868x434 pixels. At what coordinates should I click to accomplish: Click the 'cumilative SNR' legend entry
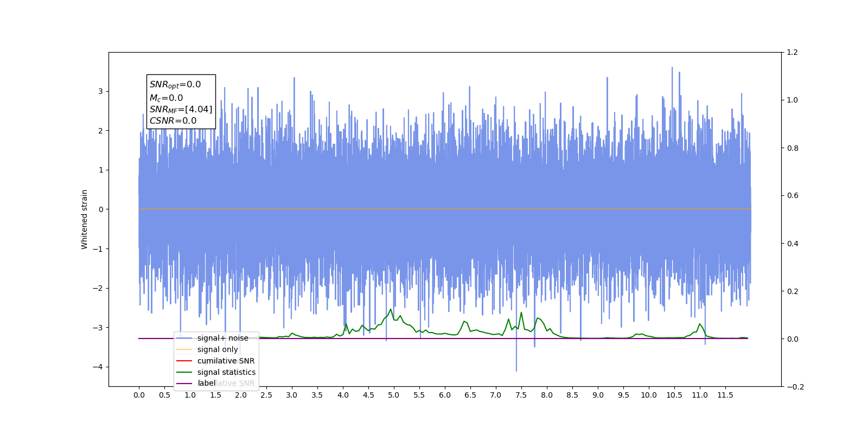pyautogui.click(x=226, y=361)
